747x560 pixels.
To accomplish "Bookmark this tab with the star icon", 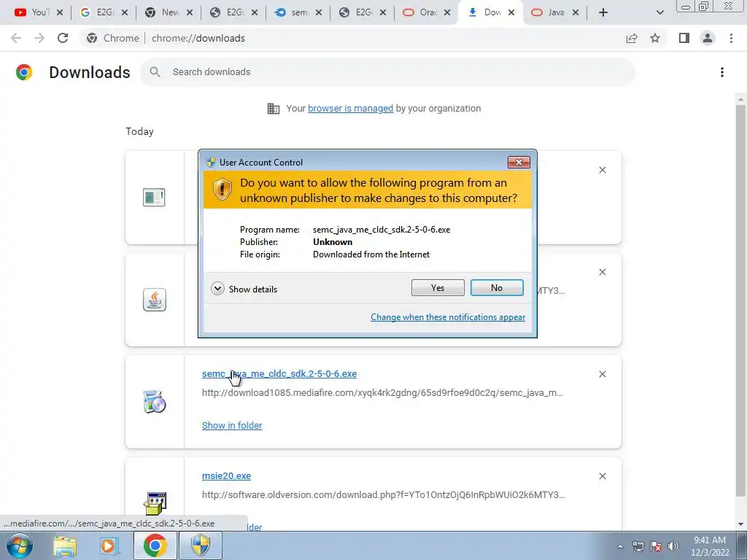I will tap(655, 38).
